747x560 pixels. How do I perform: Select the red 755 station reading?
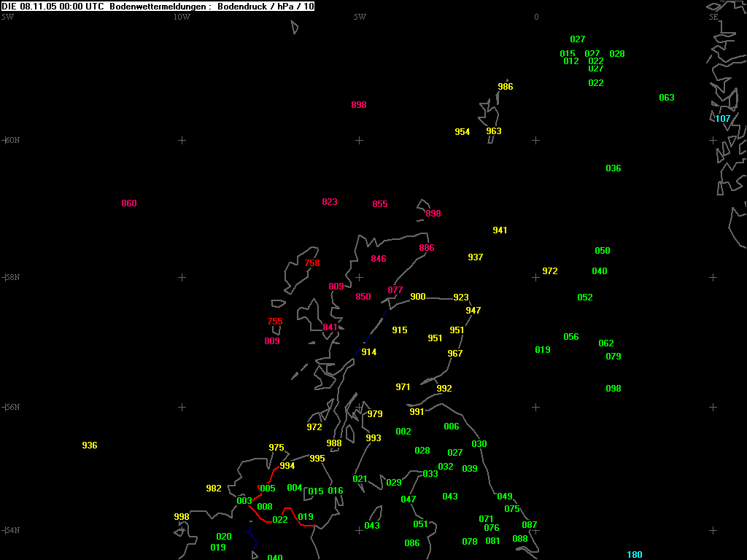pyautogui.click(x=274, y=322)
